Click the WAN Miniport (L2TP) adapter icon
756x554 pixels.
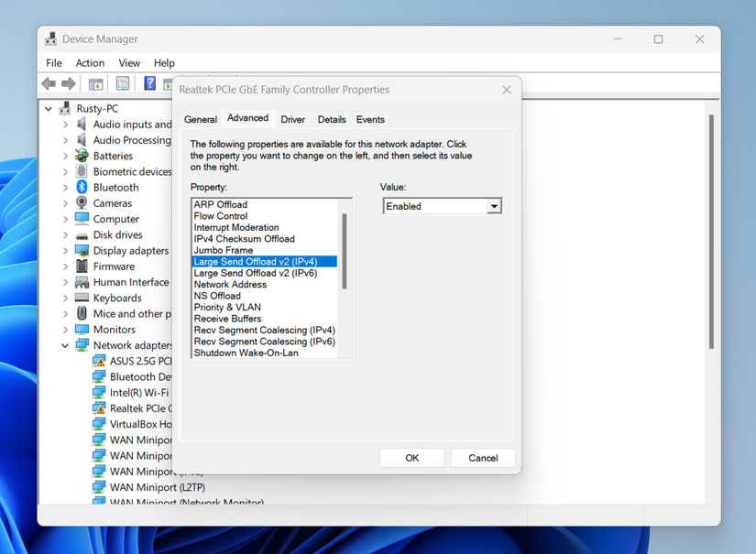pyautogui.click(x=99, y=487)
